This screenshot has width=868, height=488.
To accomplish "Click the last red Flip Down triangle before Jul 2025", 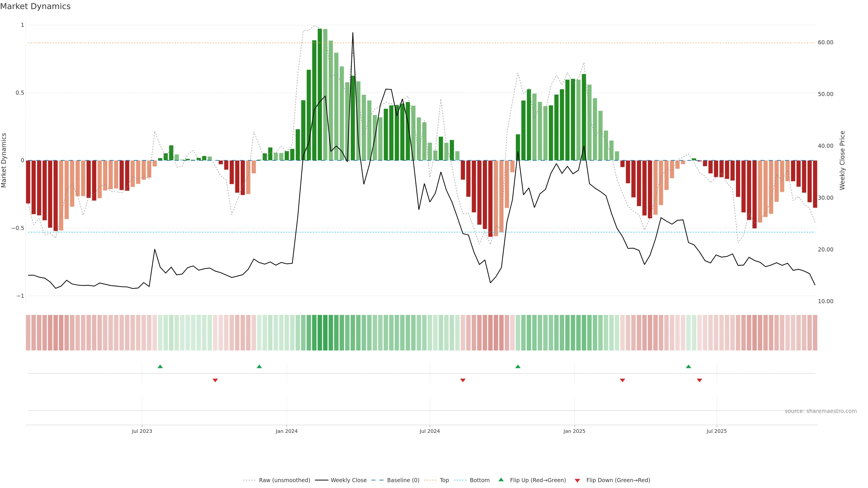I will (x=700, y=380).
